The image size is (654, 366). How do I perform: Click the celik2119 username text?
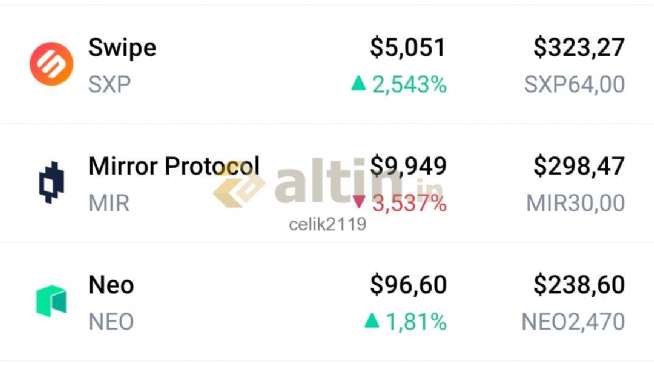point(327,224)
